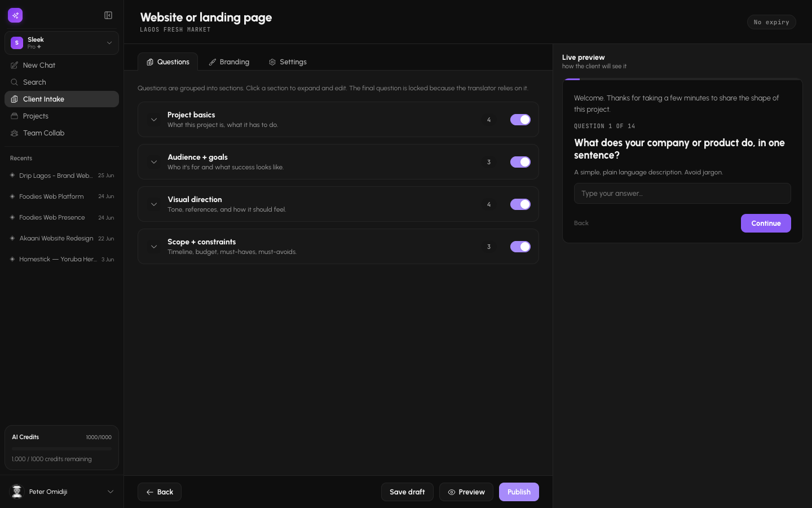Switch to the Branding tab
Image resolution: width=812 pixels, height=508 pixels.
click(x=229, y=62)
